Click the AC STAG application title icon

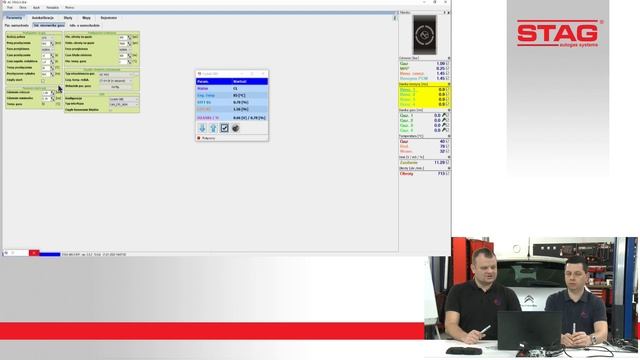tap(4, 2)
